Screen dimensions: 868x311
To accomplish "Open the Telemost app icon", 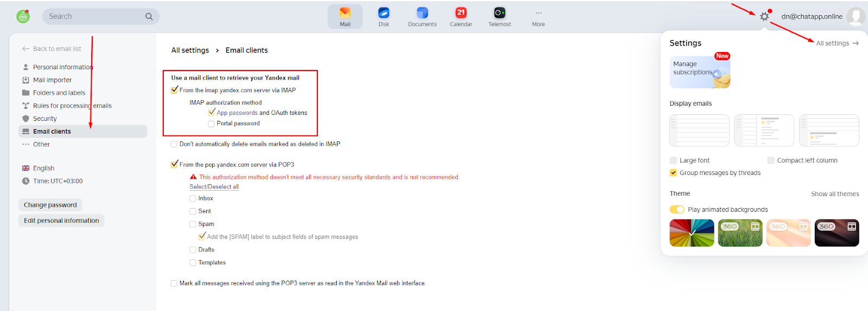I will [x=500, y=16].
